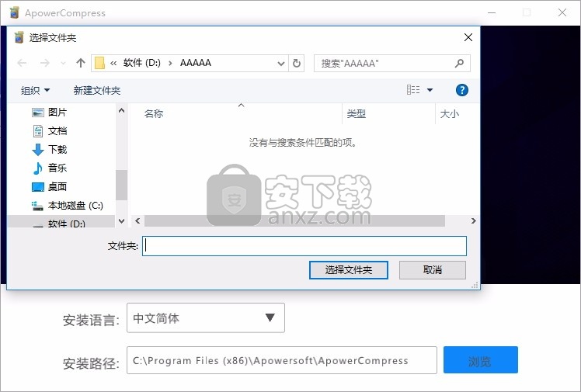Click the 选择文件夹 button
The image size is (581, 392).
(x=349, y=270)
